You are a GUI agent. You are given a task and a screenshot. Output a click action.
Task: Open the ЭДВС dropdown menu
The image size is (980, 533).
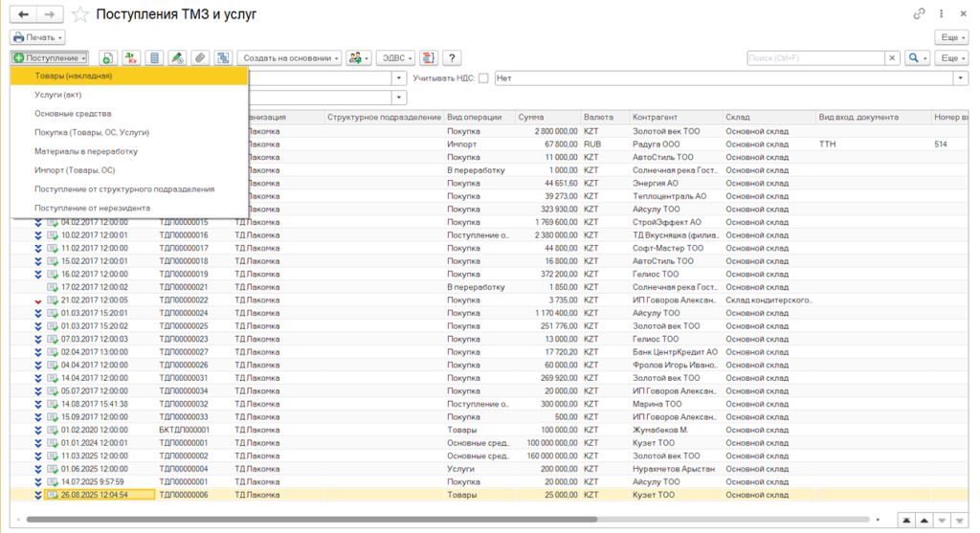pos(395,58)
